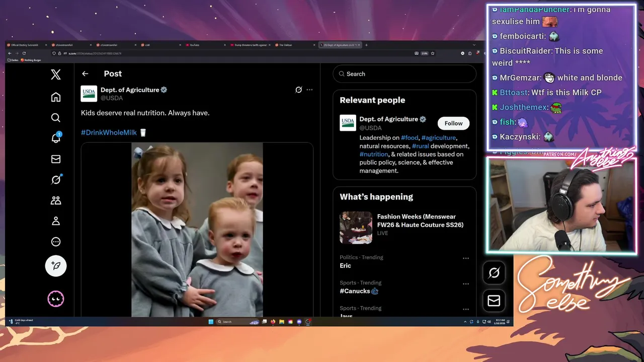Viewport: 644px width, 362px height.
Task: Open account avatar at sidebar bottom
Action: coord(56,299)
